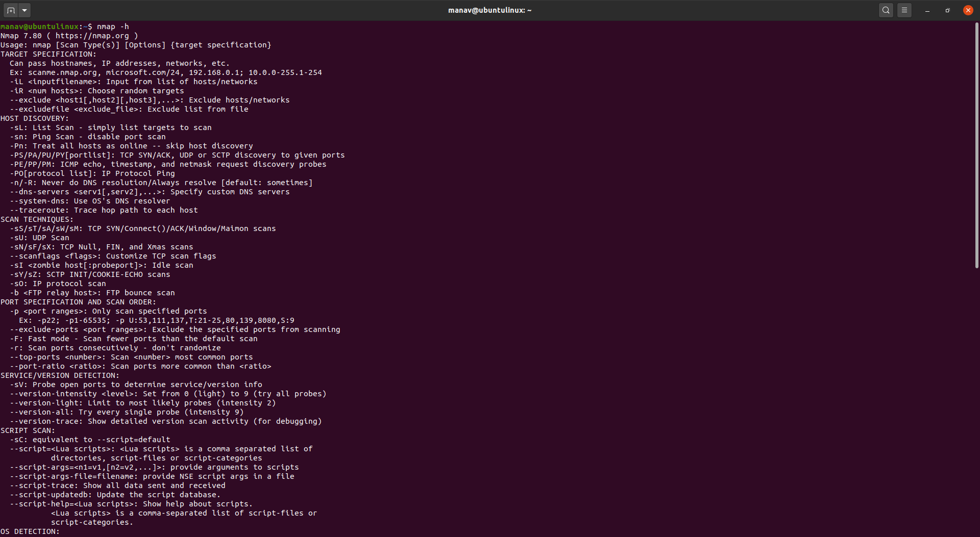This screenshot has width=980, height=537.
Task: Expand the new tab dropdown arrow
Action: [x=24, y=10]
